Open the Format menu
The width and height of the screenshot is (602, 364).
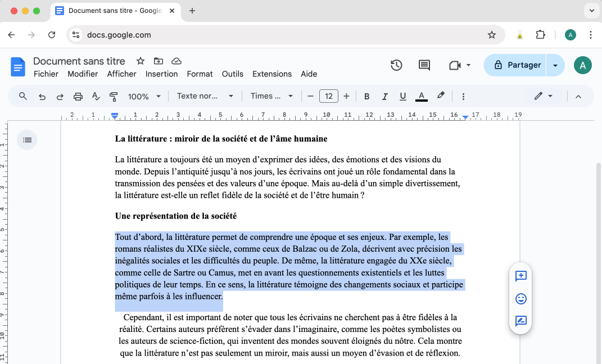[x=200, y=74]
